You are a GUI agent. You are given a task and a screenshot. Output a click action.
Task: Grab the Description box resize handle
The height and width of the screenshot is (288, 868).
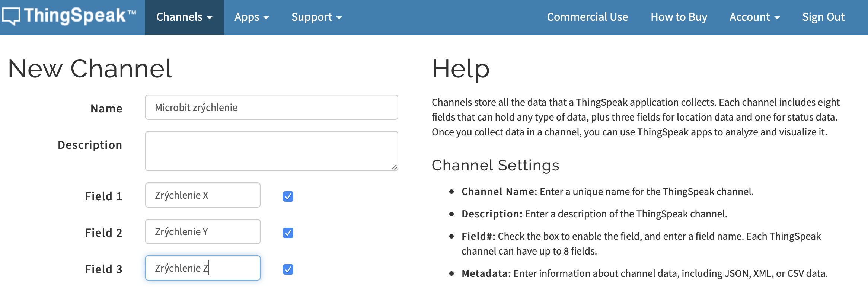(394, 167)
